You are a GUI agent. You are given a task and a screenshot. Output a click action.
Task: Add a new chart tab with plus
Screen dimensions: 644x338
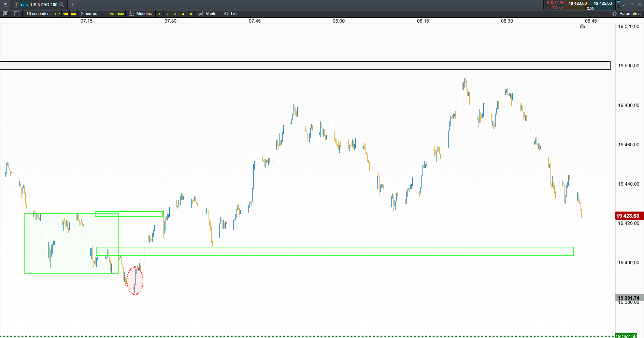coord(73,5)
